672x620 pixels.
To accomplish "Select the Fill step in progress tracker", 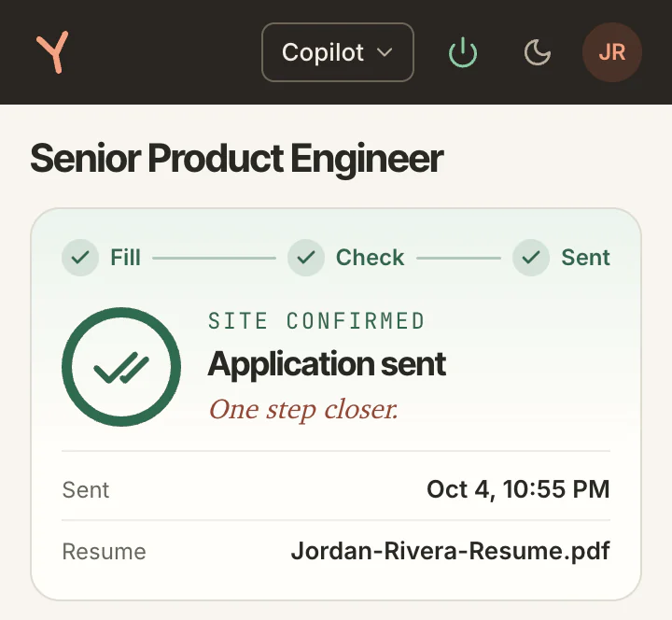I will click(x=102, y=258).
